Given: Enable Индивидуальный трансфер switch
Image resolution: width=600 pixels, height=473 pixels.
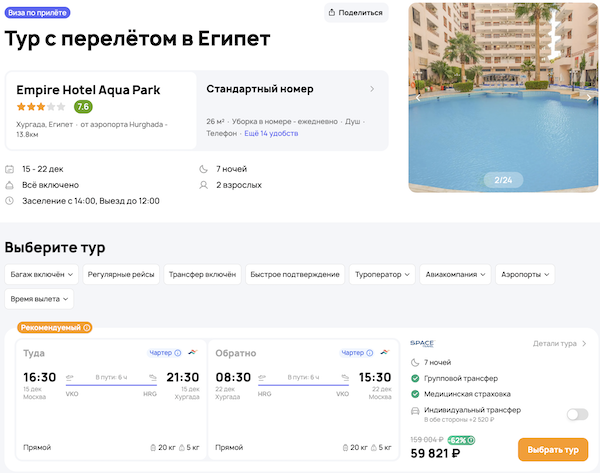Looking at the screenshot, I should [576, 414].
